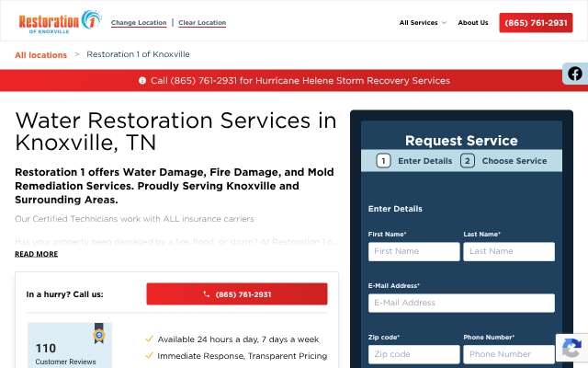
Task: Click the info icon in the red banner
Action: pos(142,80)
